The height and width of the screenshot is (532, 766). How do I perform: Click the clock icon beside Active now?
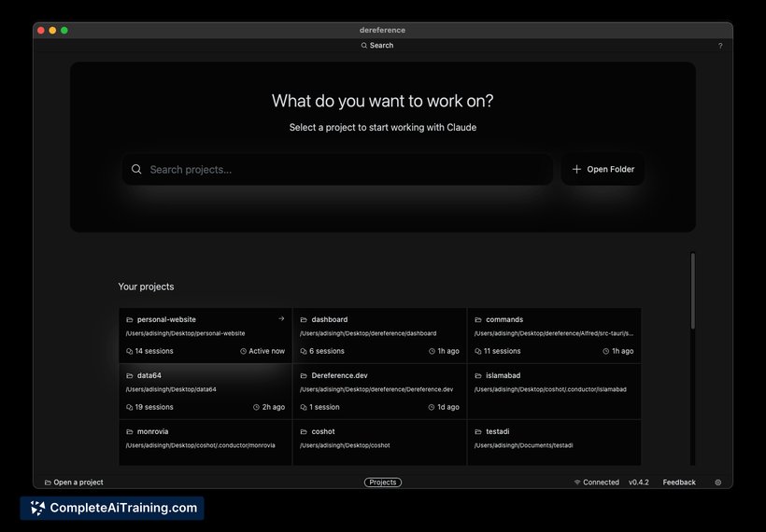[243, 352]
